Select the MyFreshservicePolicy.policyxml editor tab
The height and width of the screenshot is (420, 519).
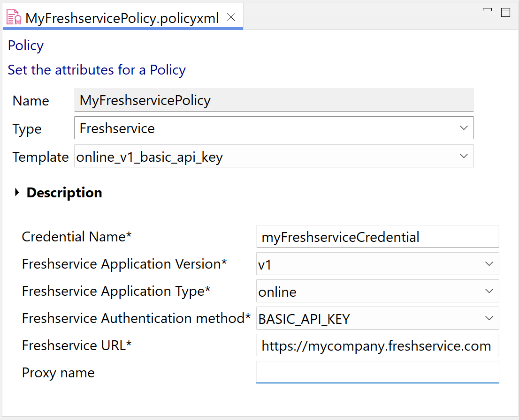point(123,17)
